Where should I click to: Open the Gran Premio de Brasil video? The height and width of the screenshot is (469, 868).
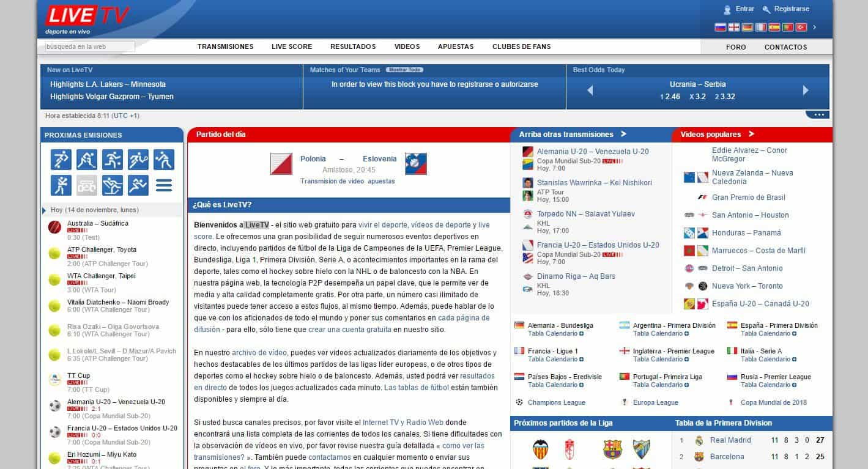pos(749,198)
